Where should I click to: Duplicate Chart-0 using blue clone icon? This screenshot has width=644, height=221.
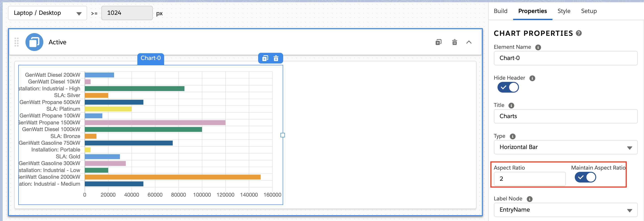tap(265, 58)
